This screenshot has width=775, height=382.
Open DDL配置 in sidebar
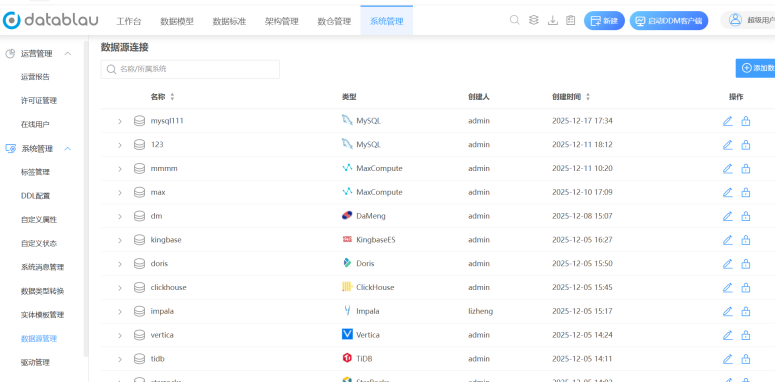[x=35, y=196]
